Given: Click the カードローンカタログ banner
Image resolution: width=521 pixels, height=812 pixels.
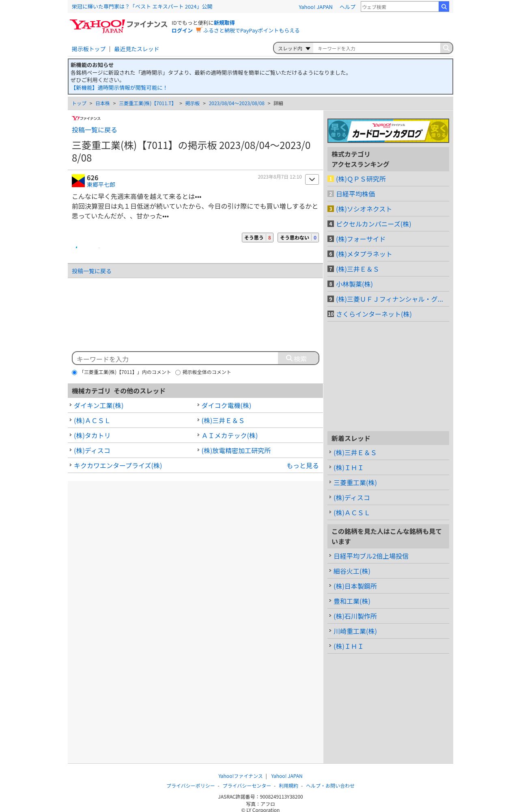Looking at the screenshot, I should [388, 131].
